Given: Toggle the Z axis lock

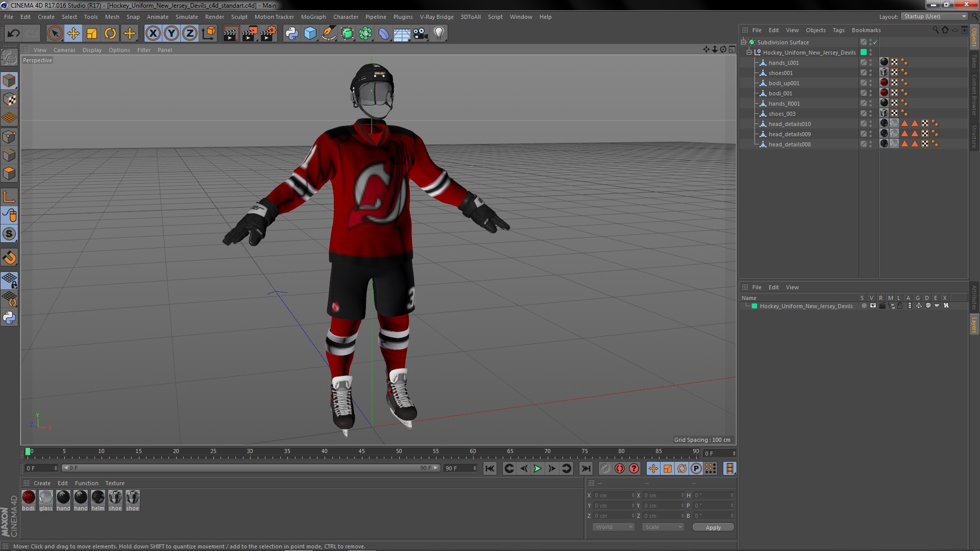Looking at the screenshot, I should (x=190, y=34).
